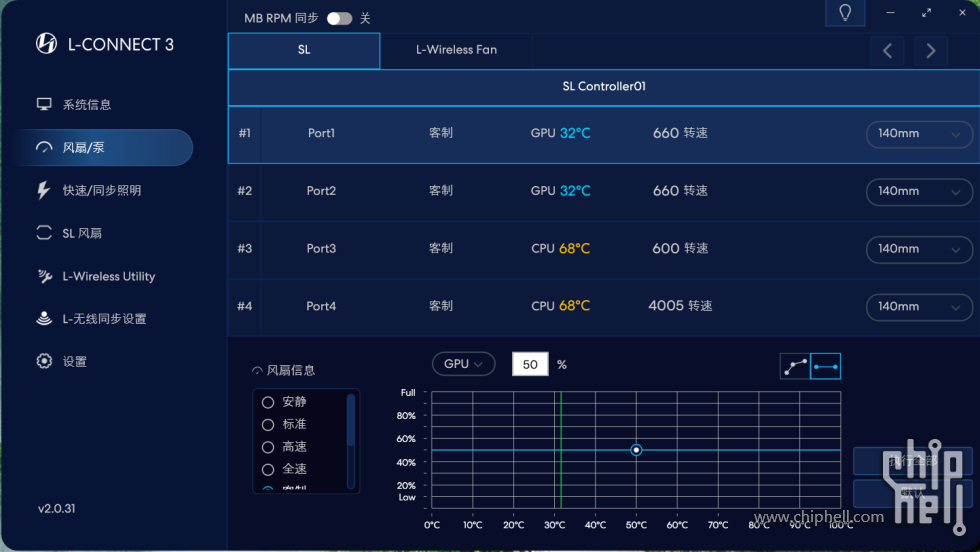This screenshot has width=980, height=552.
Task: Open Port4 140mm fan size dropdown
Action: 919,307
